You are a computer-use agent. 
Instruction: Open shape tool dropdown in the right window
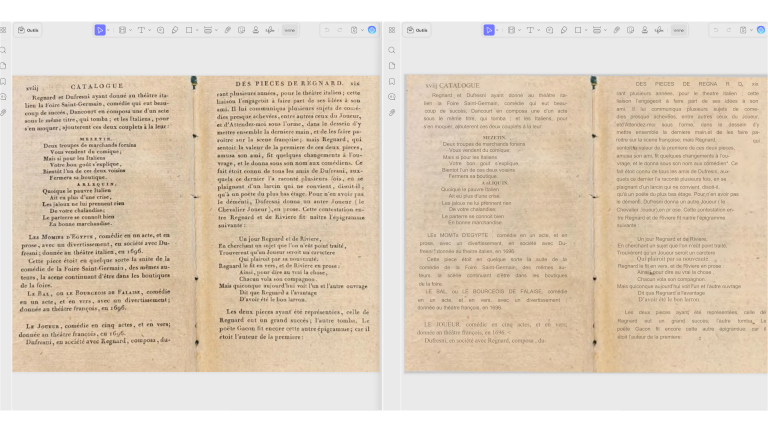click(x=586, y=30)
